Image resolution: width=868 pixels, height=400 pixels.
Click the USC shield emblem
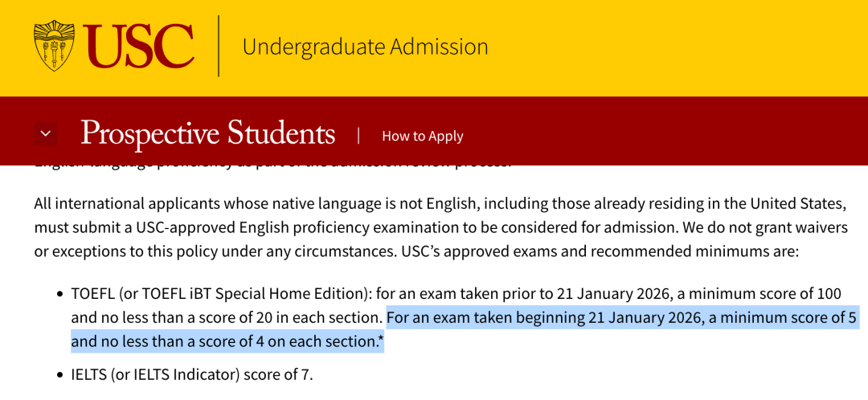pyautogui.click(x=53, y=46)
